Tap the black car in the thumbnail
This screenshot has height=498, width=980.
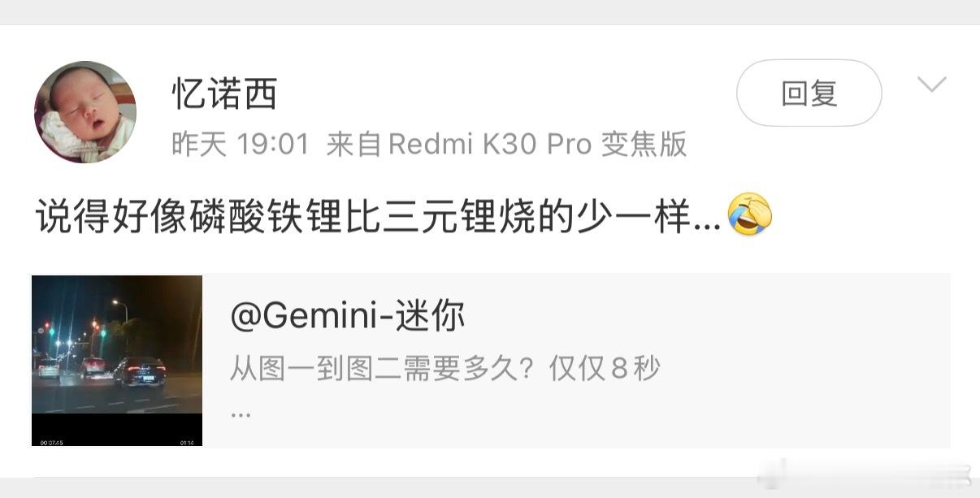[139, 371]
